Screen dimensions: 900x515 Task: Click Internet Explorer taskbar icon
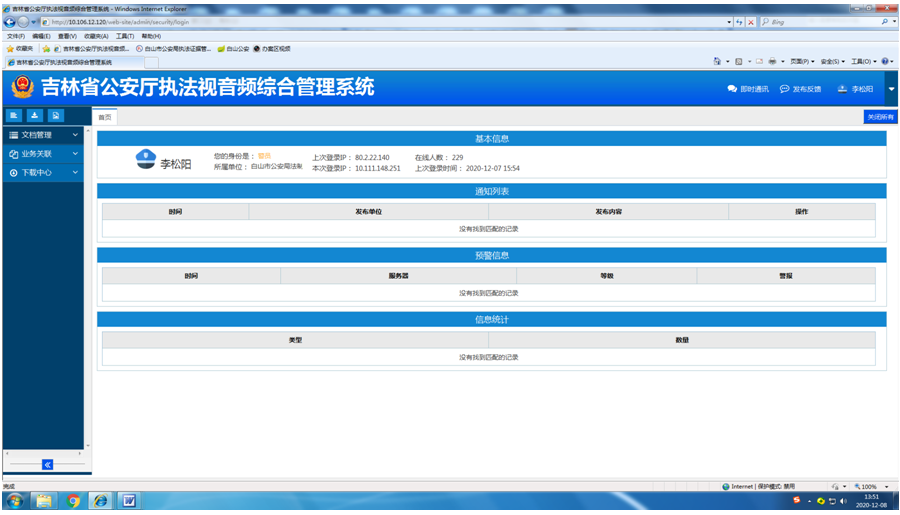100,501
